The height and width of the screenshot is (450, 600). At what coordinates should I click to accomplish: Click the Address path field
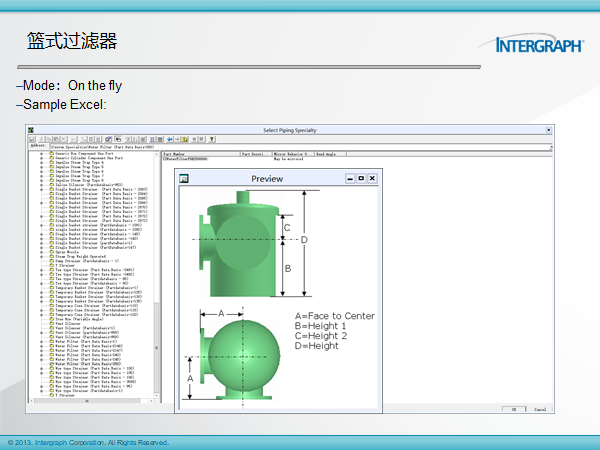[301, 147]
